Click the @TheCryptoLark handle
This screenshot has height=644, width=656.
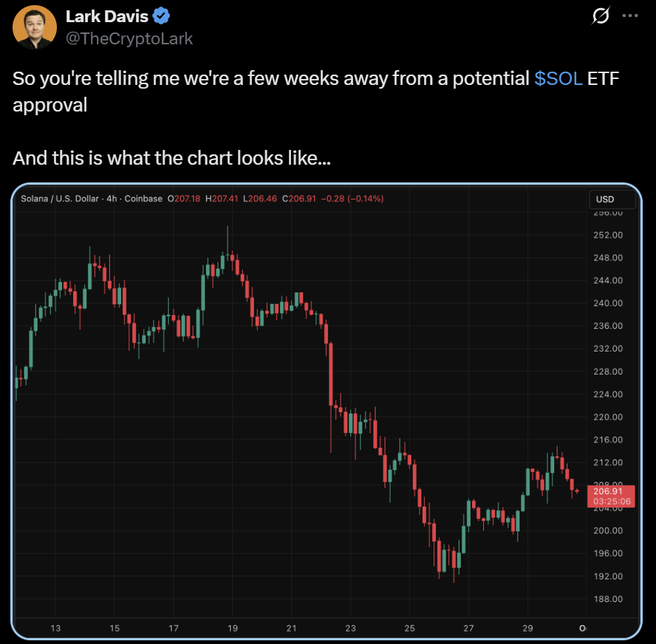pos(130,39)
